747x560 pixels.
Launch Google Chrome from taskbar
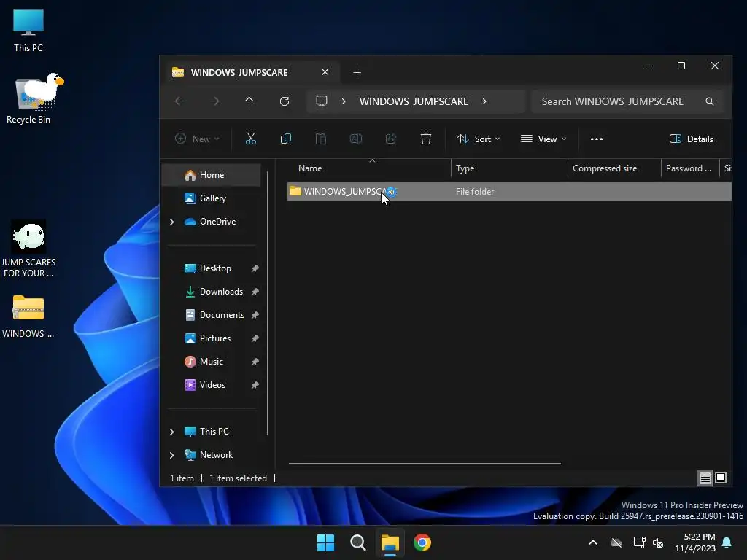(422, 542)
